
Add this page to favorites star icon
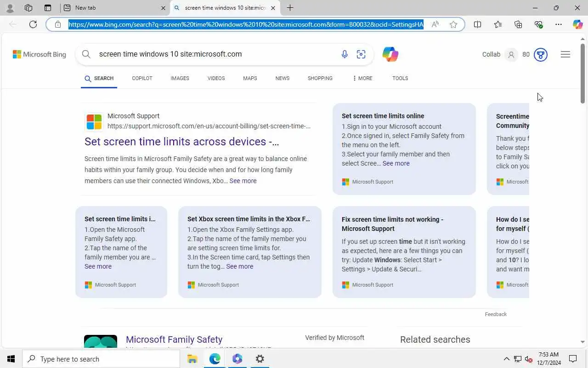coord(453,24)
